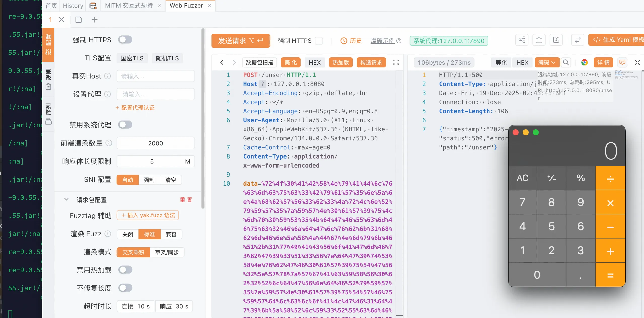Enable the 禁用系统代理 switch

pos(125,125)
